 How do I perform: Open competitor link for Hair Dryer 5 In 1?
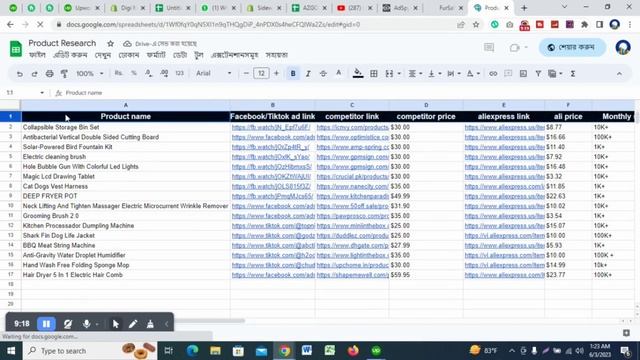(353, 275)
